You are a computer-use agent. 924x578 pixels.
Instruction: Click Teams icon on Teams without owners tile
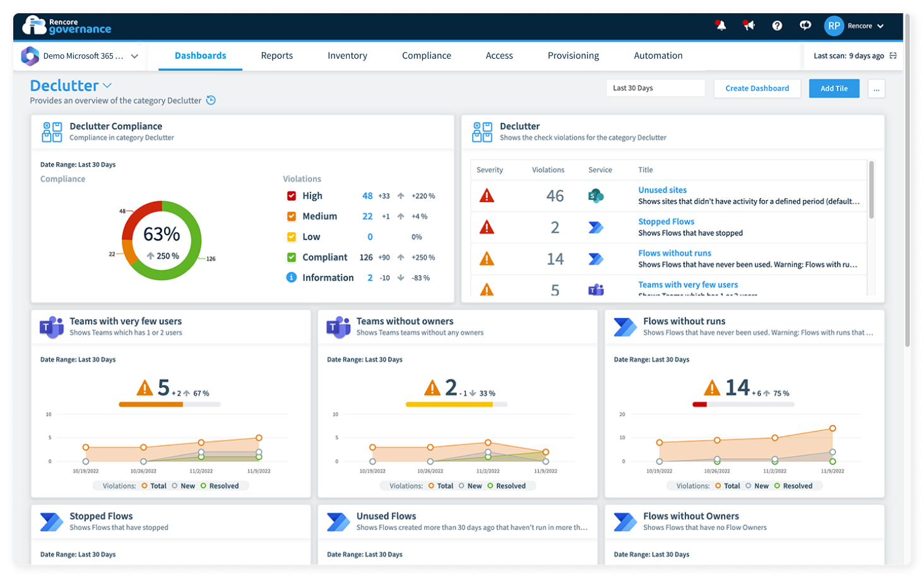[x=339, y=327]
